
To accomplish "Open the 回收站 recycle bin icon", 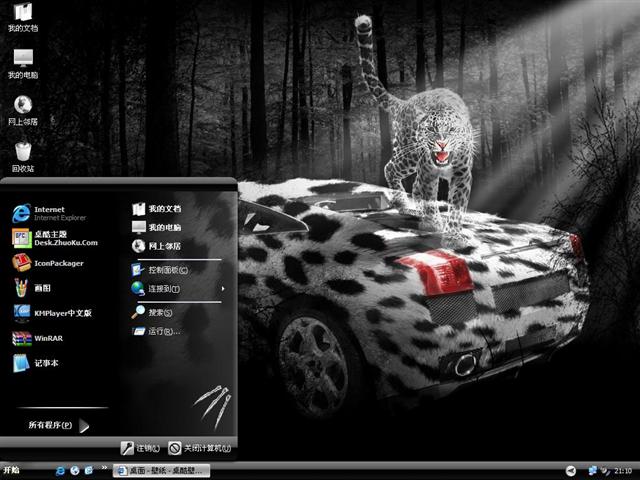I will coord(23,157).
